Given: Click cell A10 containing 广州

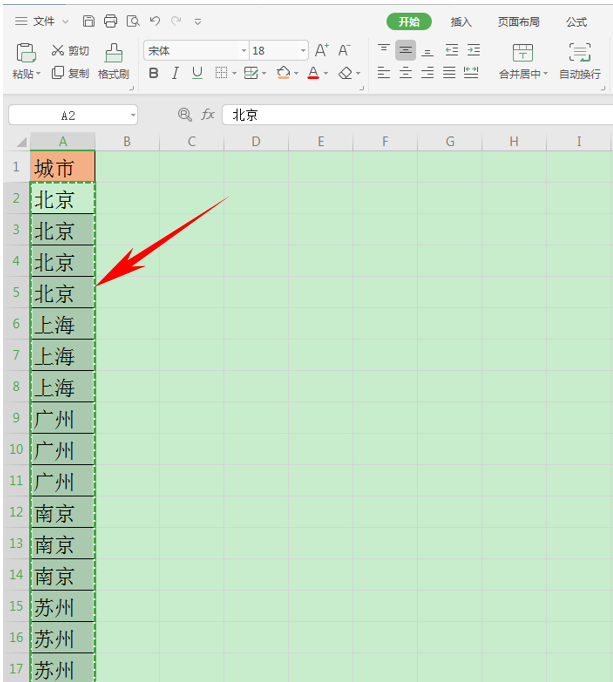Looking at the screenshot, I should (63, 449).
